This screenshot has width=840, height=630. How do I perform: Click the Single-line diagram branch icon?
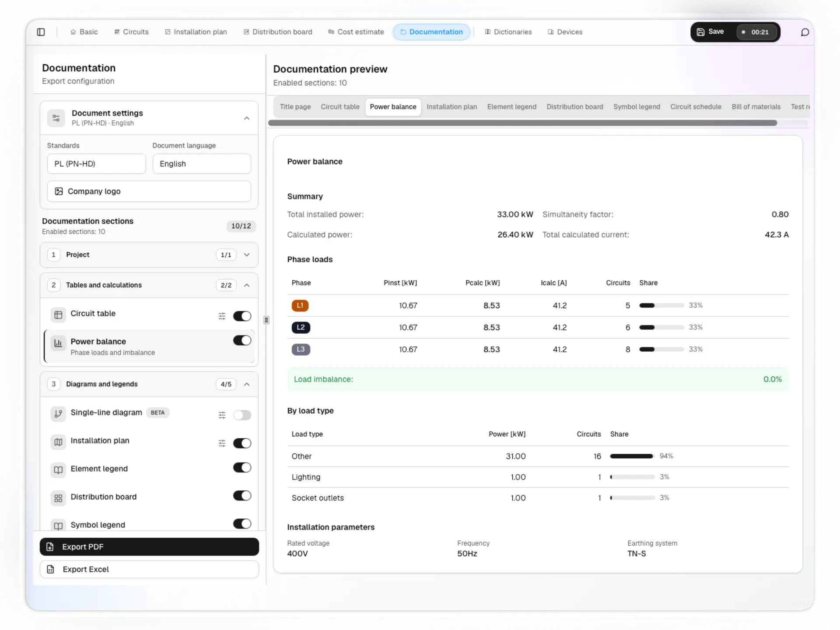pos(58,413)
